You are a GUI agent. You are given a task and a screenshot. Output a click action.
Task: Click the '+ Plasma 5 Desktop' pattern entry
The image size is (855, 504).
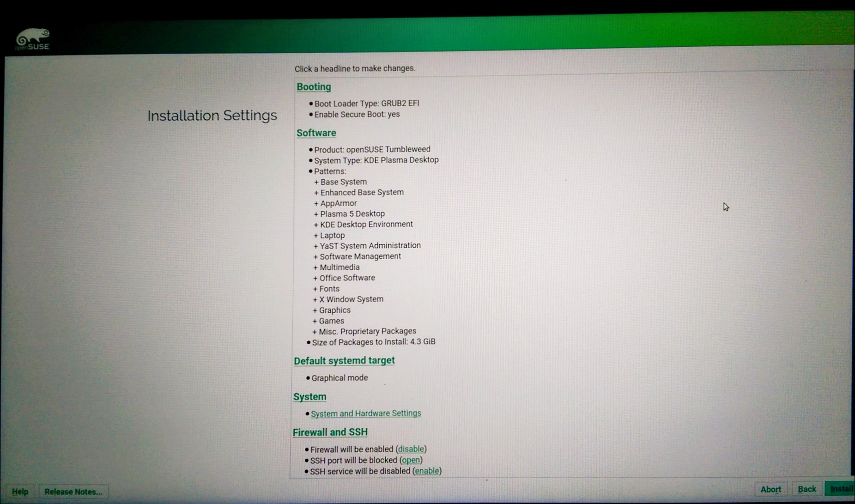(349, 214)
